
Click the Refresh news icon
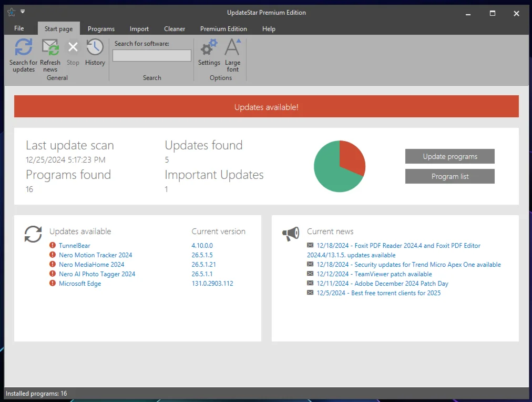pos(50,48)
